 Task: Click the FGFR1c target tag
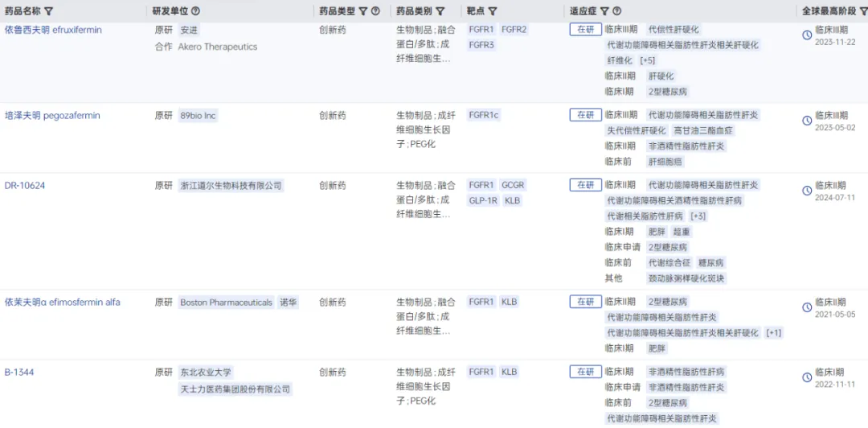coord(484,116)
